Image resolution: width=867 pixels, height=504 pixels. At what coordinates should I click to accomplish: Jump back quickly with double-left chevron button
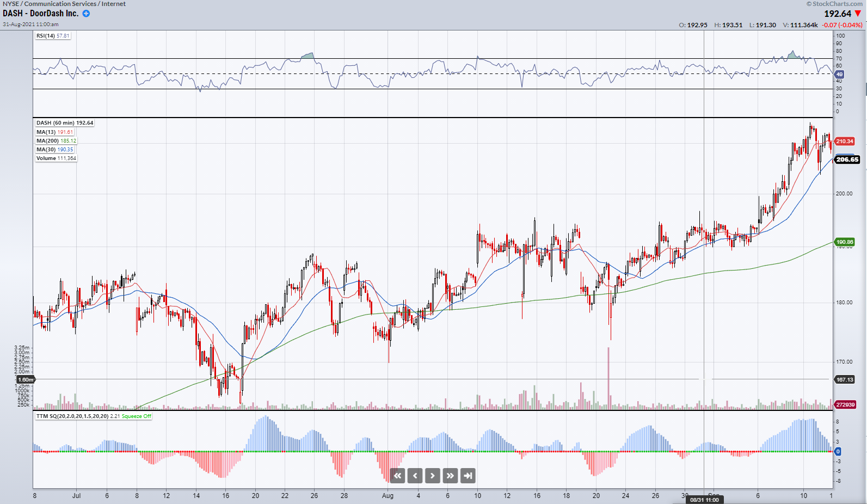[x=397, y=476]
